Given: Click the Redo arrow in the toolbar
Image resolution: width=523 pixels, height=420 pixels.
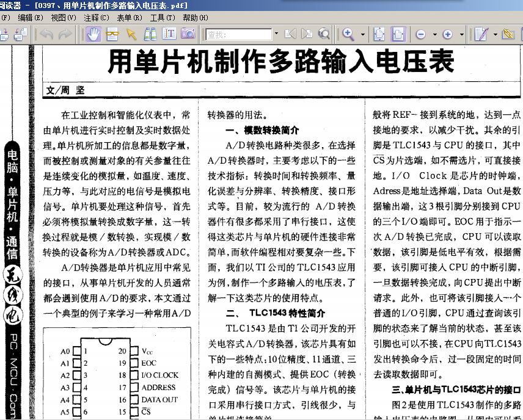Looking at the screenshot, I should [x=65, y=34].
